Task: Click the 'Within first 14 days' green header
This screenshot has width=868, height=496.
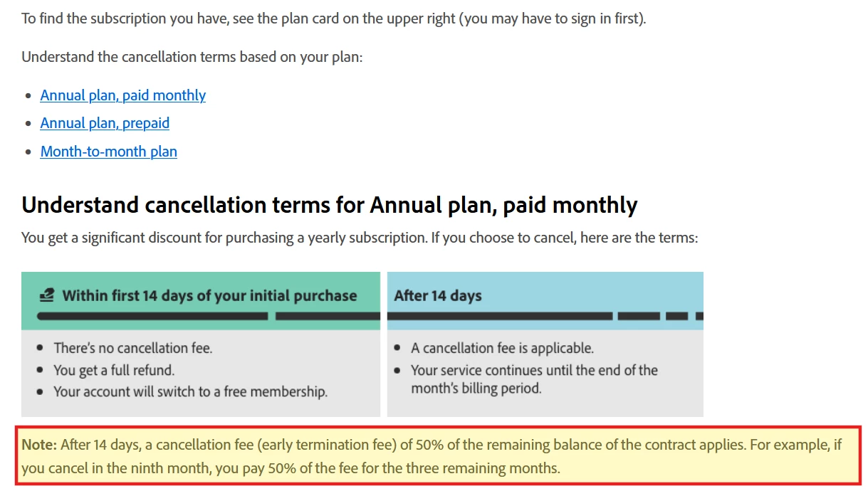Action: tap(209, 295)
